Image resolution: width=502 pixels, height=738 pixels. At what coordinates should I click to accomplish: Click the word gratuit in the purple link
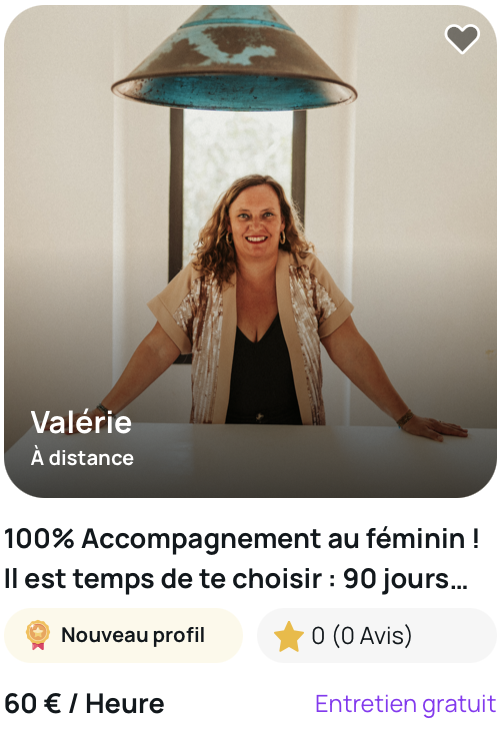click(459, 705)
